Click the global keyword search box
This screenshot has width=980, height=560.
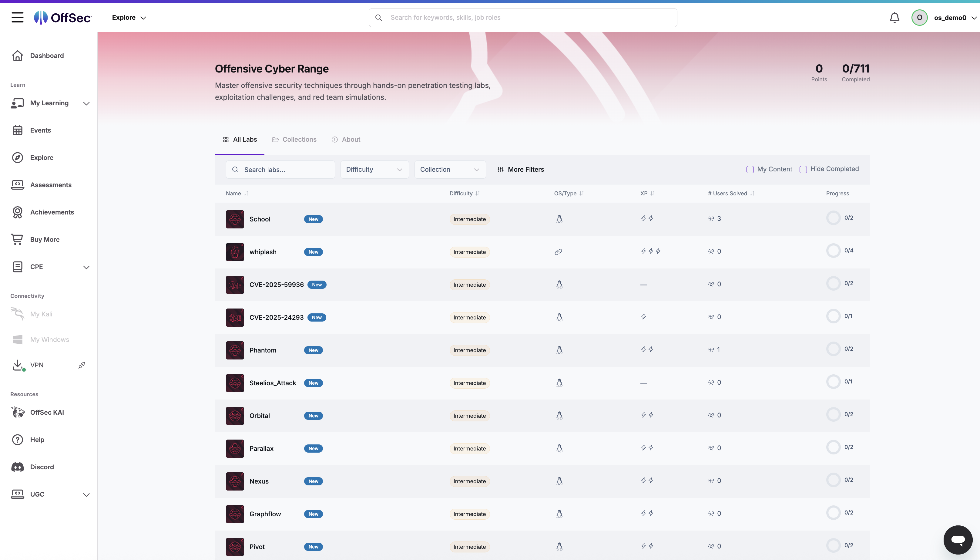click(x=523, y=18)
